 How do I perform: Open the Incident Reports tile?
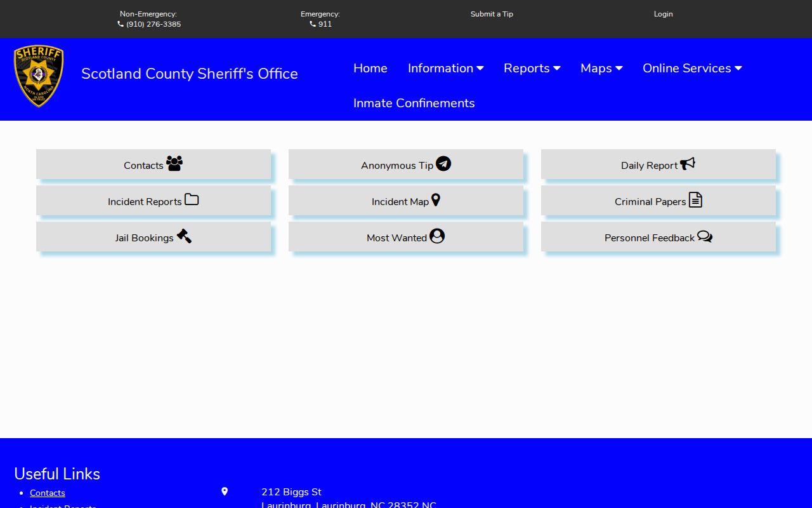(154, 200)
